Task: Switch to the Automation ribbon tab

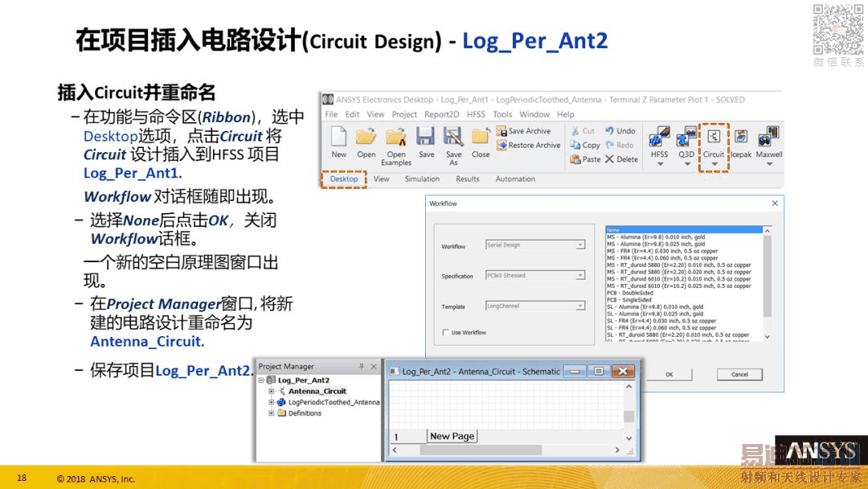Action: [x=515, y=179]
